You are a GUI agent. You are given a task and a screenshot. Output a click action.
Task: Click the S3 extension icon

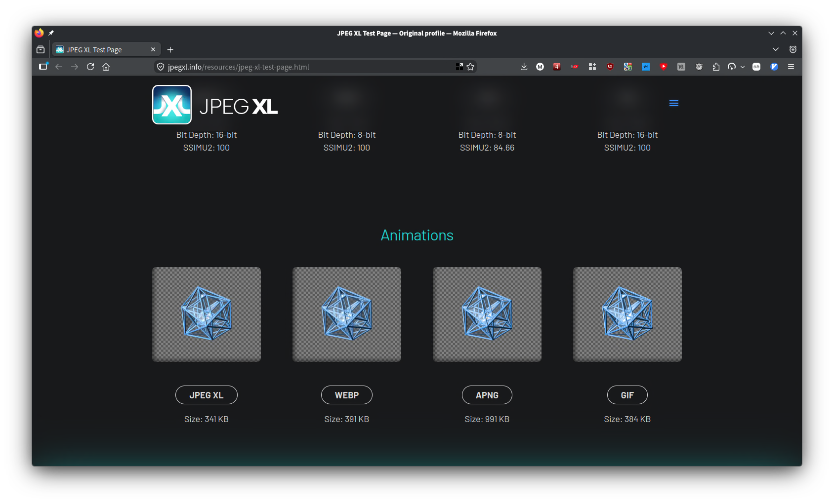(x=628, y=67)
